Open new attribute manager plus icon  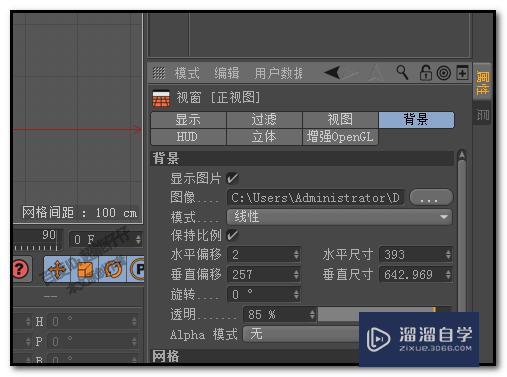[x=462, y=73]
